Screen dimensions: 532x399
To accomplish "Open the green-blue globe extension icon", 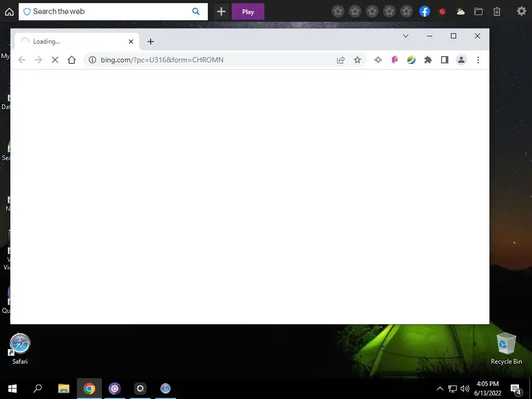I will [411, 60].
